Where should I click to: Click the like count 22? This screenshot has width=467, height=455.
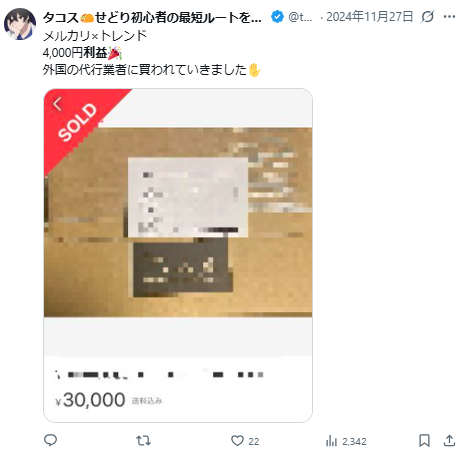[x=254, y=441]
